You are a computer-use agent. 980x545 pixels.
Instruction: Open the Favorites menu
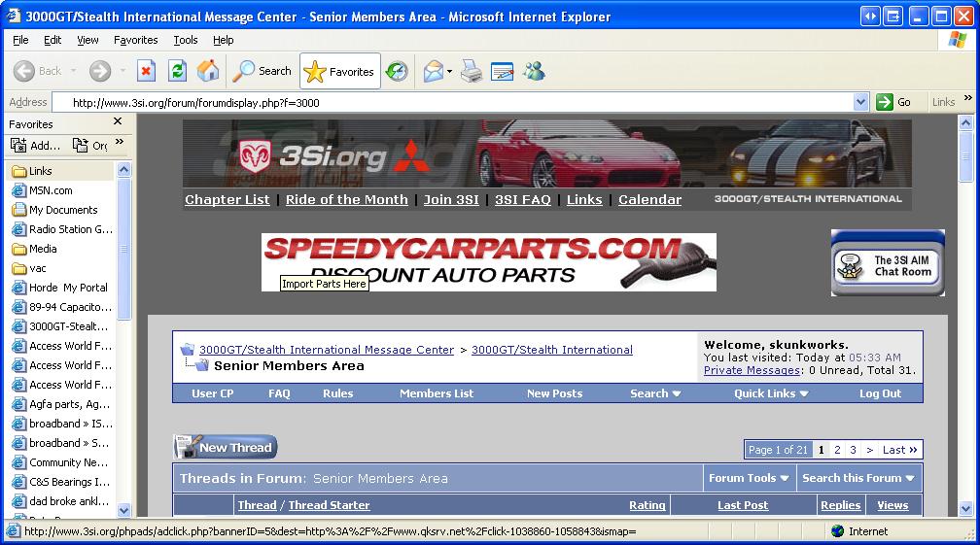[x=136, y=40]
